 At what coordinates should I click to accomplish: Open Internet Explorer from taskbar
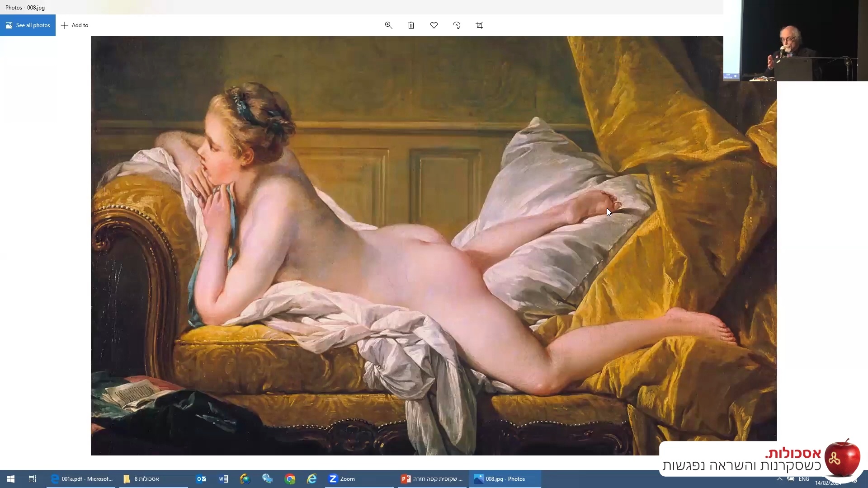[312, 479]
